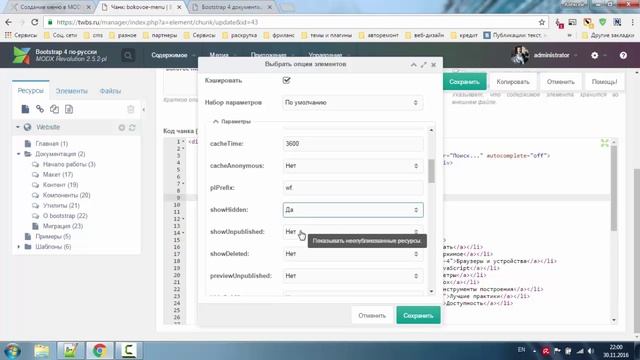Select Главная (1) in the tree
Viewport: 640px width, 360px height.
point(51,144)
